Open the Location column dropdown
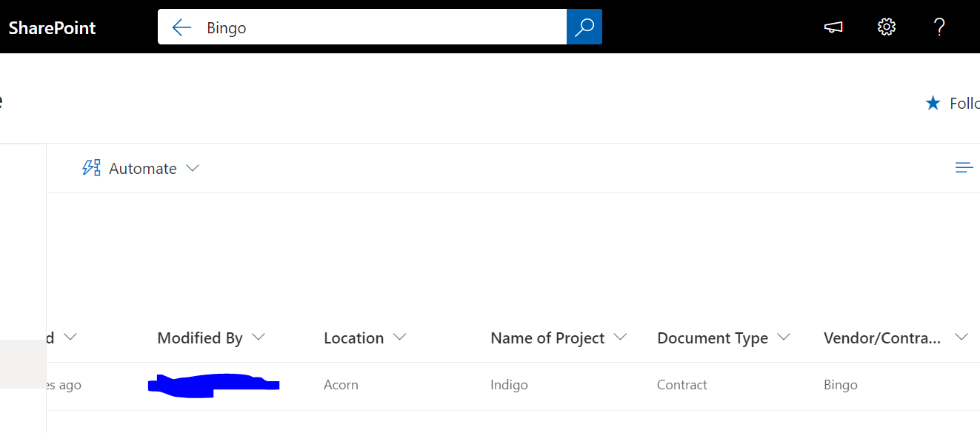 (400, 338)
